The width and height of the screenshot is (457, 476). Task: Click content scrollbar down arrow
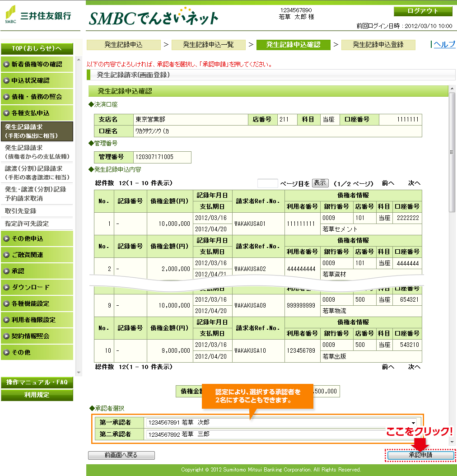pyautogui.click(x=452, y=442)
